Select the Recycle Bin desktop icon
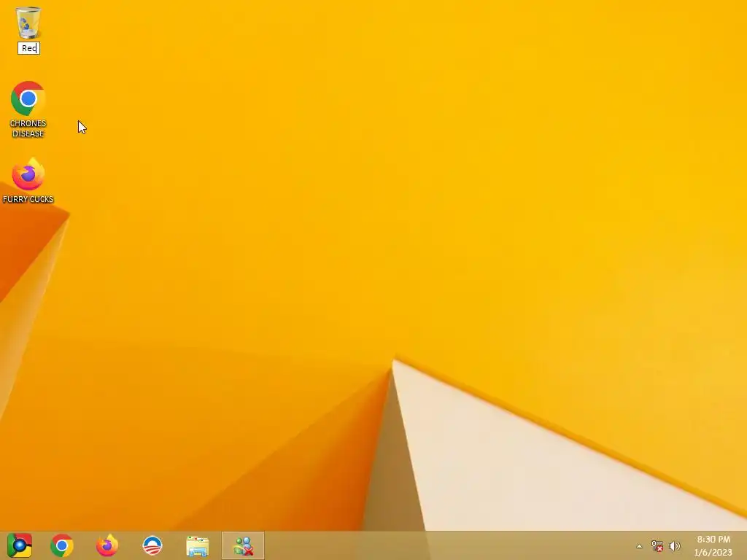The image size is (747, 560). pyautogui.click(x=28, y=23)
